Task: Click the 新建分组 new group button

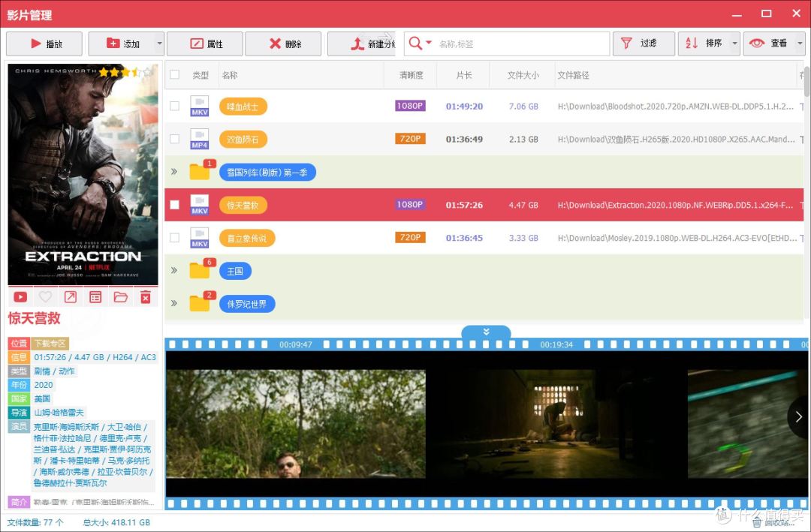Action: 361,44
